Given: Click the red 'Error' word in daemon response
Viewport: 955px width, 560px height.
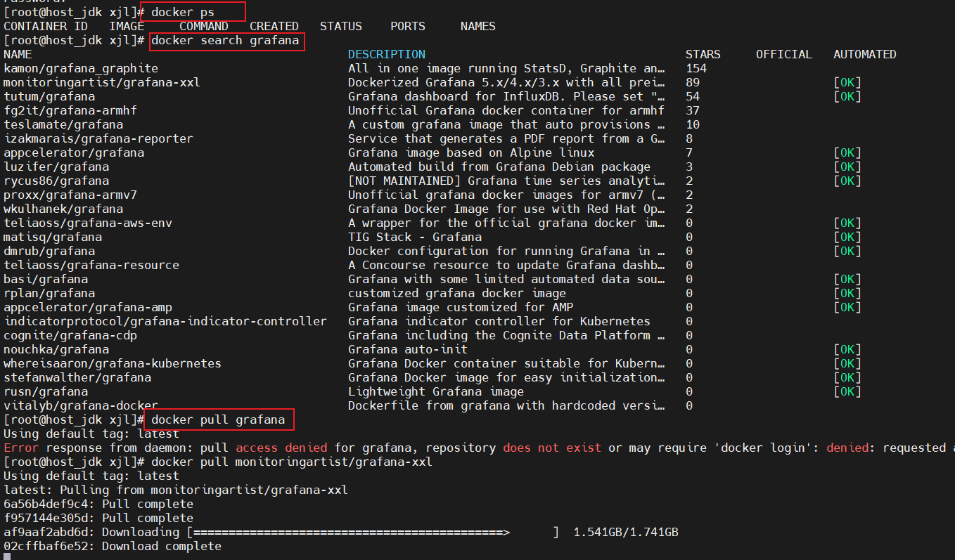Looking at the screenshot, I should coord(21,448).
